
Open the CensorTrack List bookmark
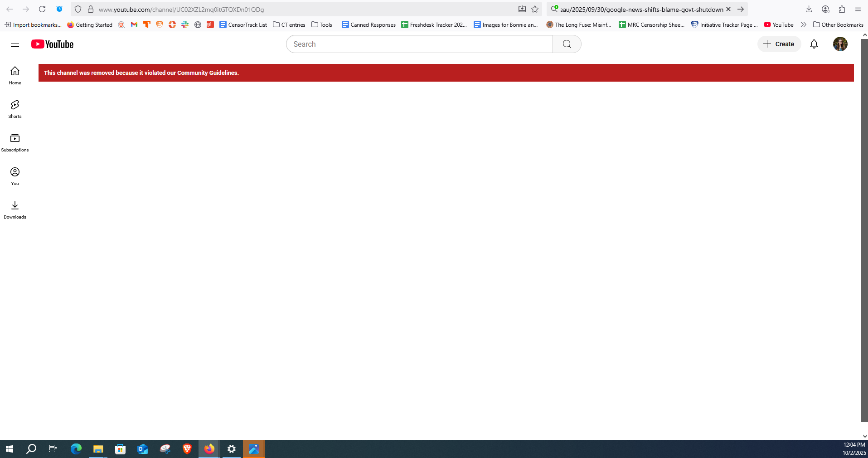pos(243,24)
